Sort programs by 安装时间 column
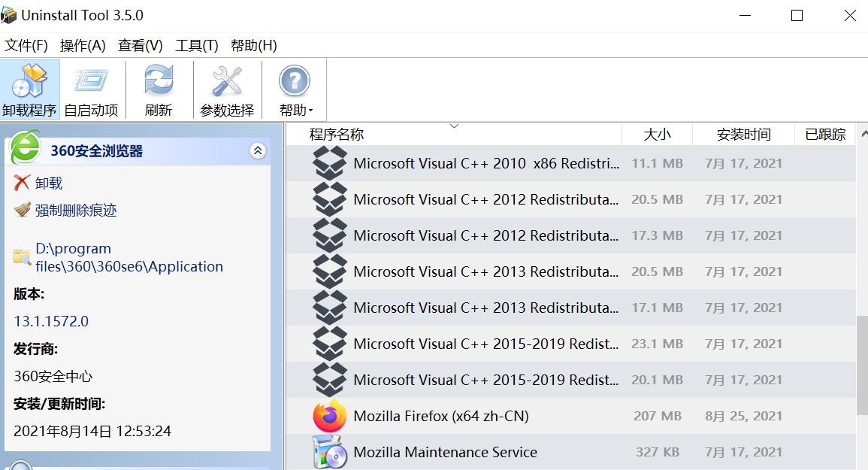The image size is (868, 470). (743, 135)
